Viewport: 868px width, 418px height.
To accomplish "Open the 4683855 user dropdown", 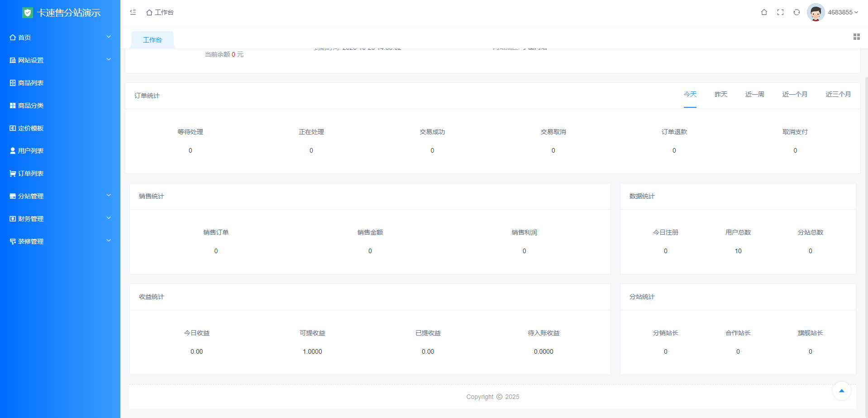I will [842, 12].
